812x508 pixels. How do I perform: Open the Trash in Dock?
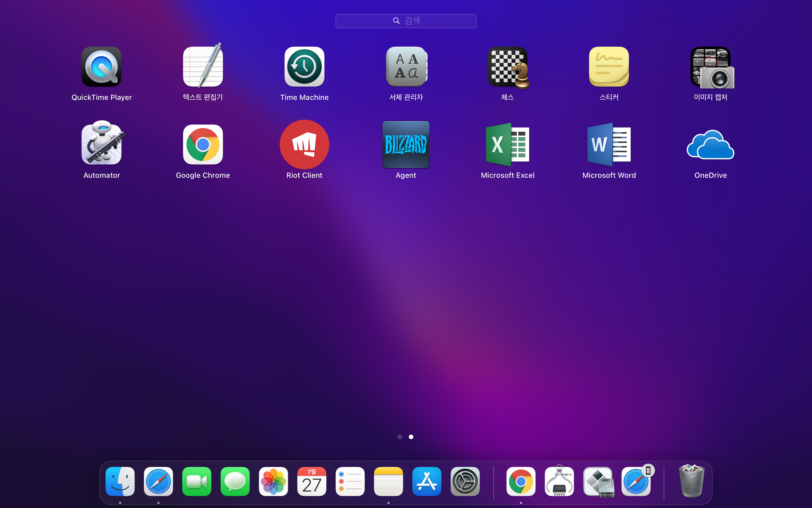692,480
